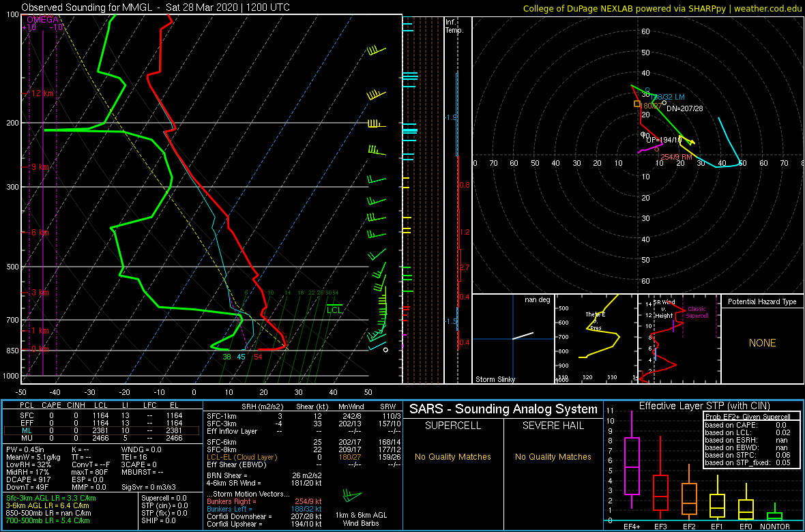Click the '254/9 RM' hodograph label

tap(677, 157)
